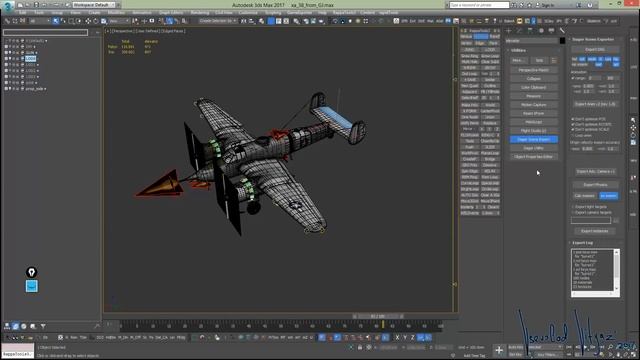The image size is (640, 360).
Task: Toggle the animation range checkbox
Action: pos(573,78)
